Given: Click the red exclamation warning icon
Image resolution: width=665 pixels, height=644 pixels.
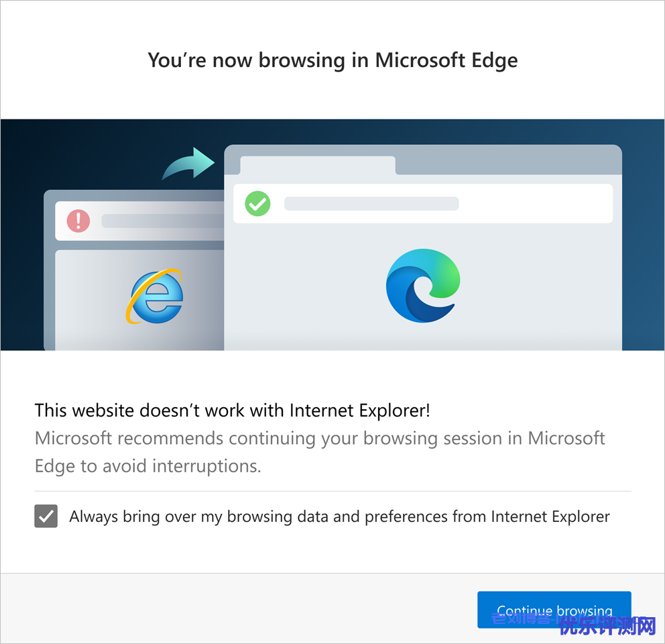Looking at the screenshot, I should 78,221.
